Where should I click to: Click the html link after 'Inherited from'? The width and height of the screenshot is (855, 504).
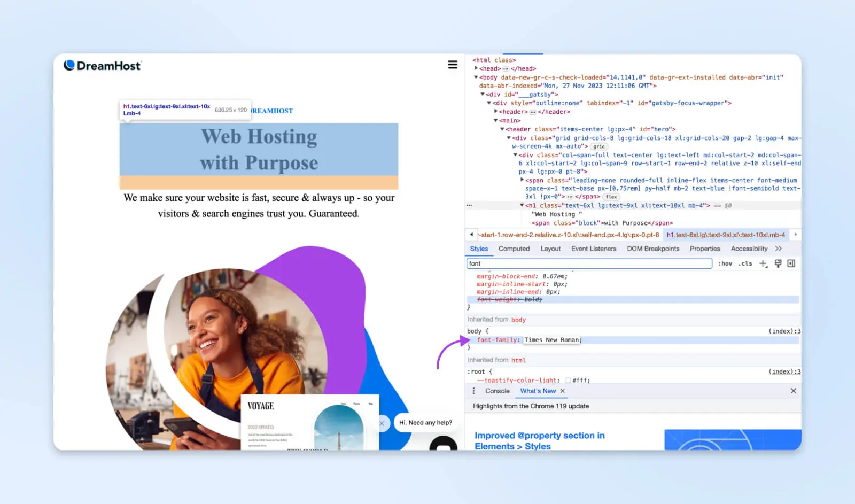pyautogui.click(x=518, y=361)
